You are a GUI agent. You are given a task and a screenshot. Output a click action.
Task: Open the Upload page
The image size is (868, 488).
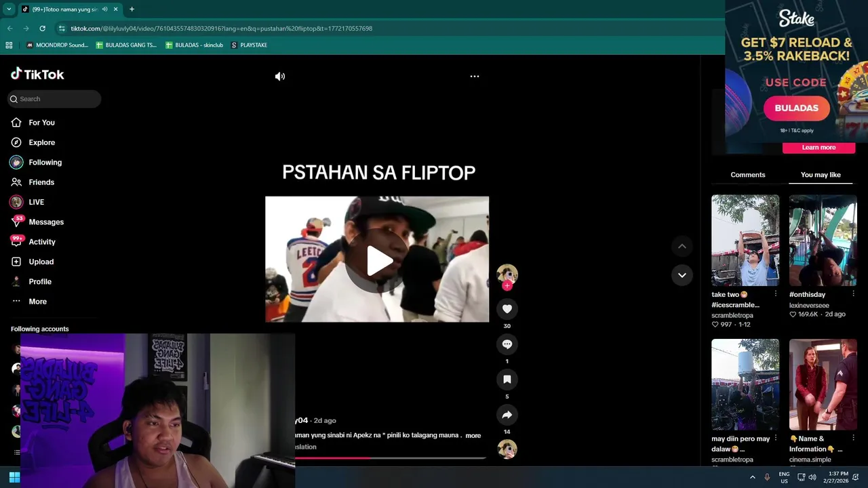41,262
